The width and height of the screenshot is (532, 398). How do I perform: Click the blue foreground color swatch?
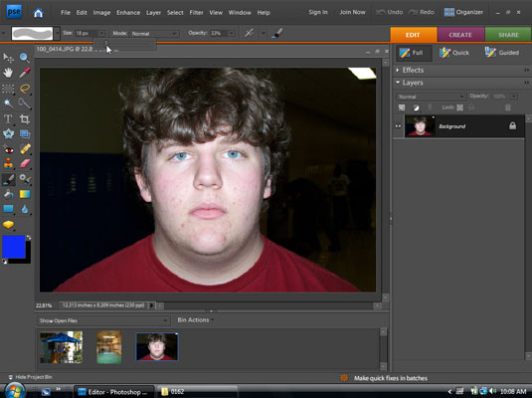coord(14,247)
